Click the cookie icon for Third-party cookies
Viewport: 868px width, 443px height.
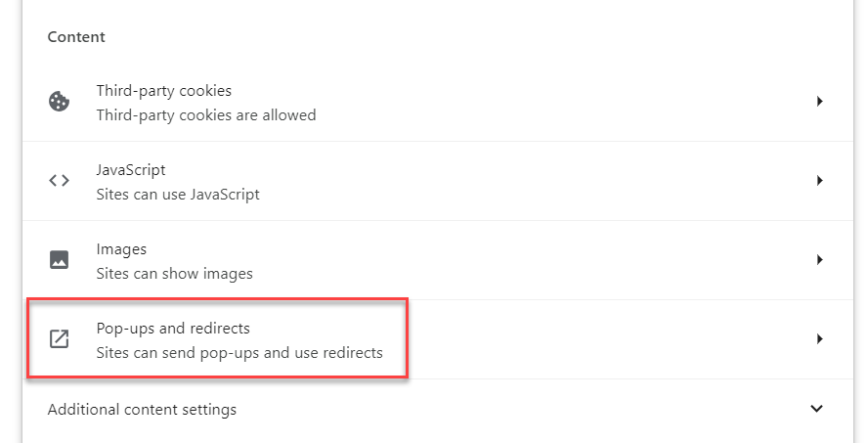coord(59,102)
